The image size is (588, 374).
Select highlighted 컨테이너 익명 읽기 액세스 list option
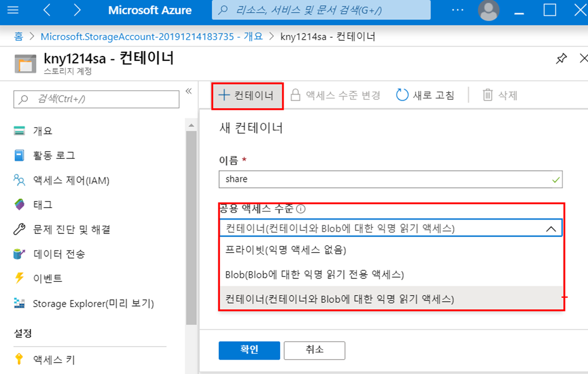click(391, 299)
